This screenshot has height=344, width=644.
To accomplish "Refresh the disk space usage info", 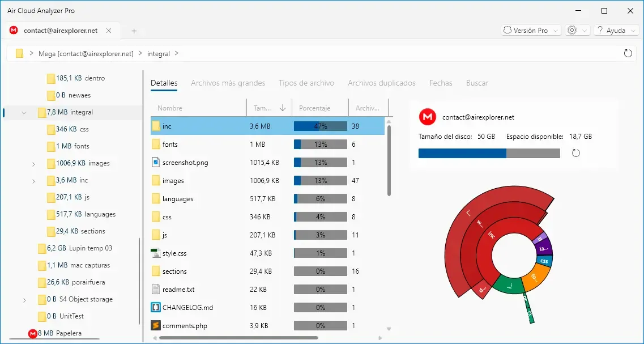I will click(576, 154).
